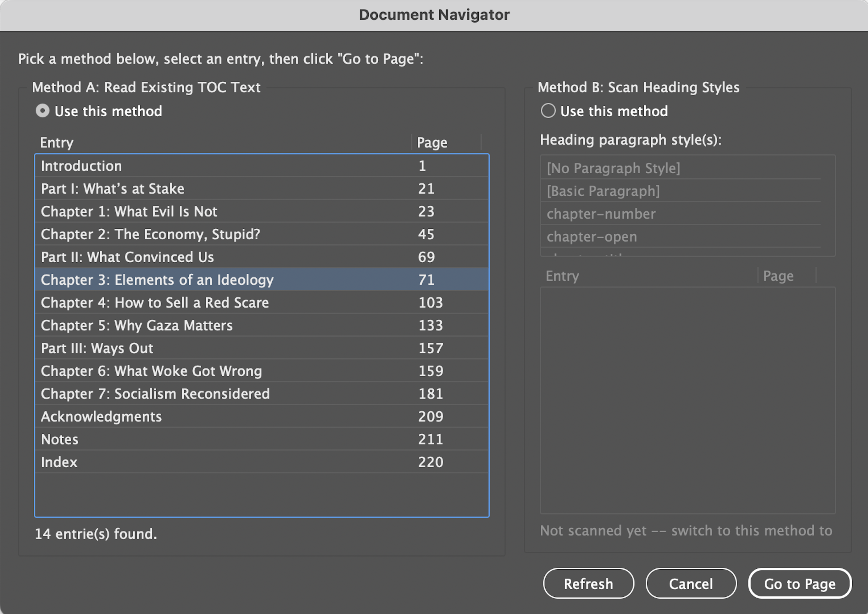This screenshot has height=614, width=868.
Task: Select 'Part III: Ways Out' entry
Action: pos(262,348)
